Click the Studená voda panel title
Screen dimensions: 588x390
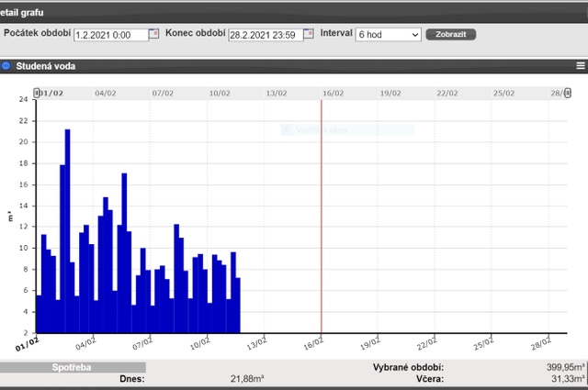coord(46,66)
